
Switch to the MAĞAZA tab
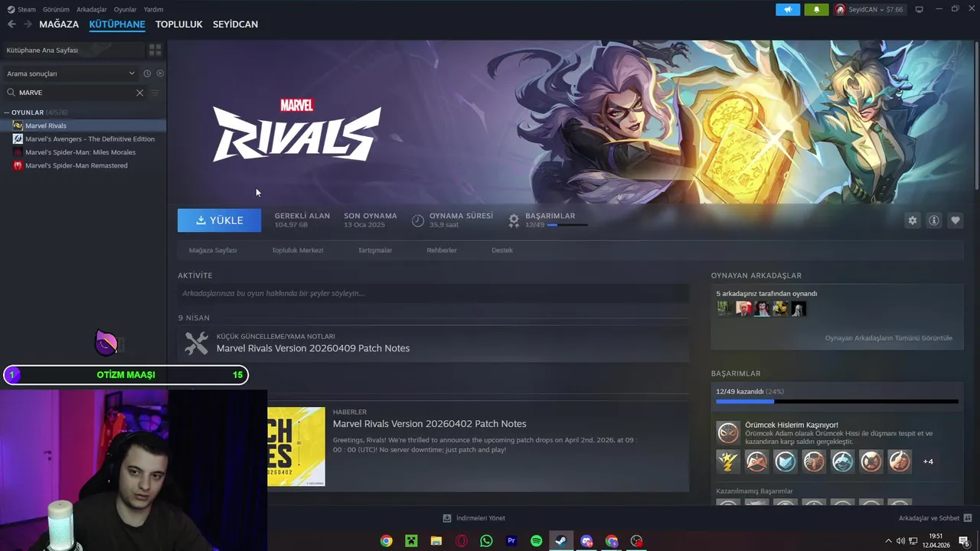(x=59, y=24)
